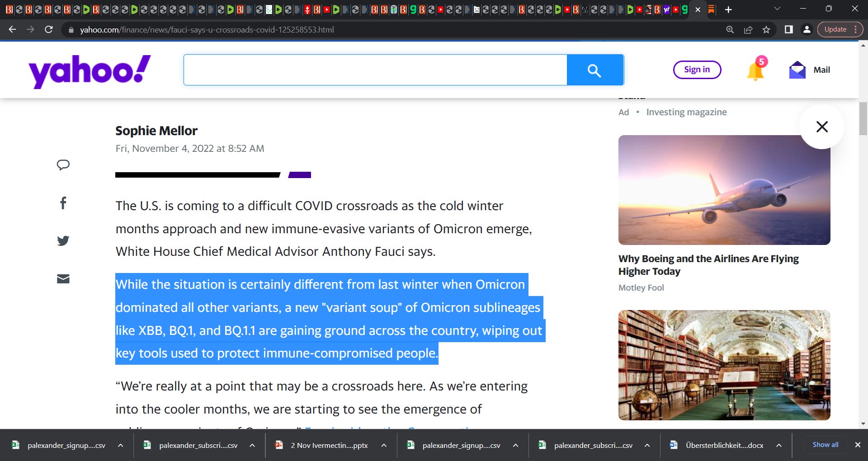Share article via email
The height and width of the screenshot is (461, 868).
(x=63, y=279)
